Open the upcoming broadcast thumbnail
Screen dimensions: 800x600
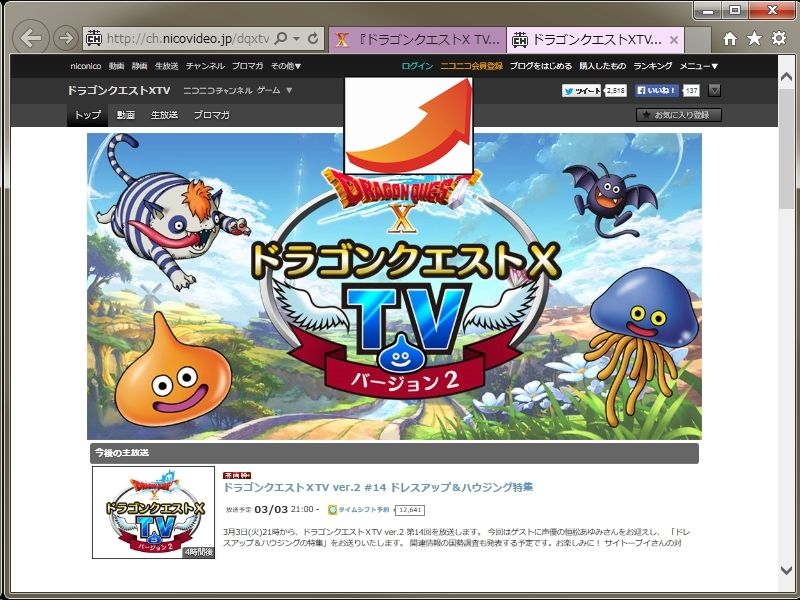(153, 512)
